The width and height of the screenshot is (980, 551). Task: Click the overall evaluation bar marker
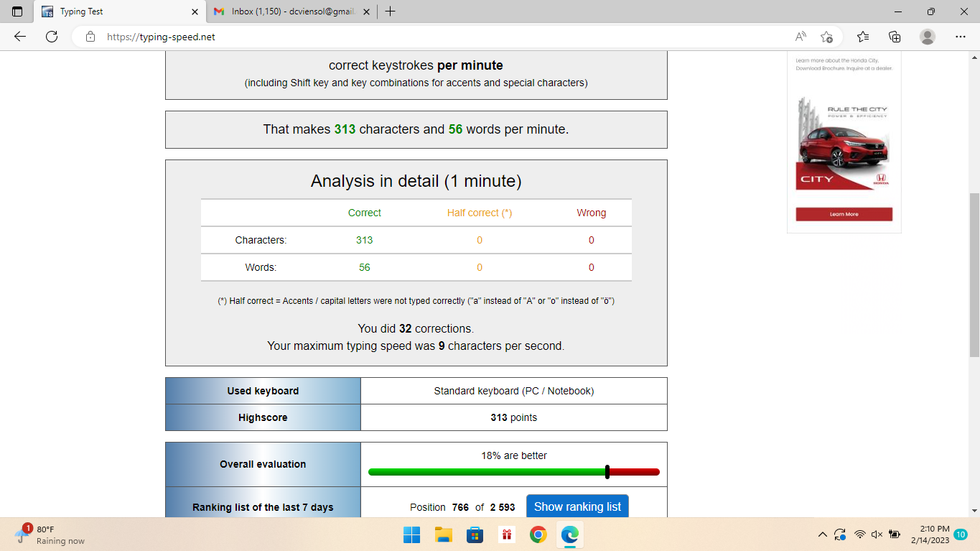pos(607,472)
